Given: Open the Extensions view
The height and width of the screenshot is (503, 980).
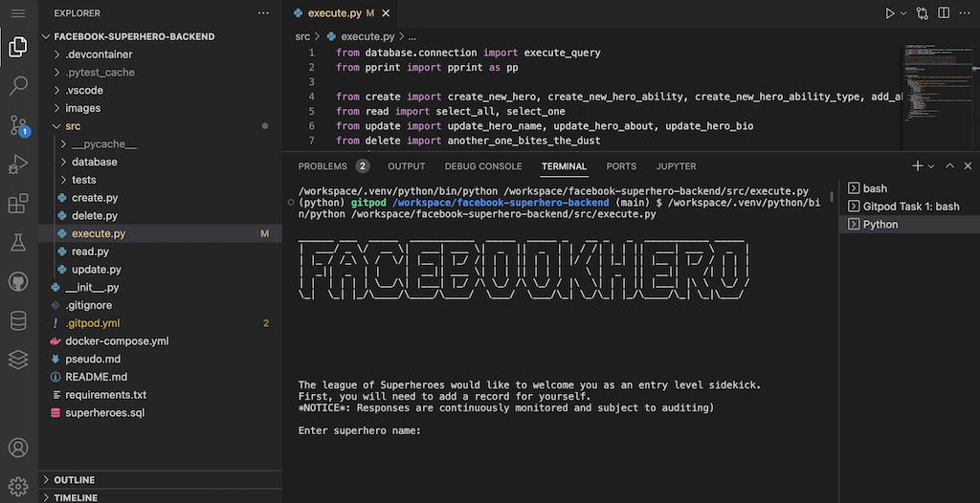Looking at the screenshot, I should 18,204.
